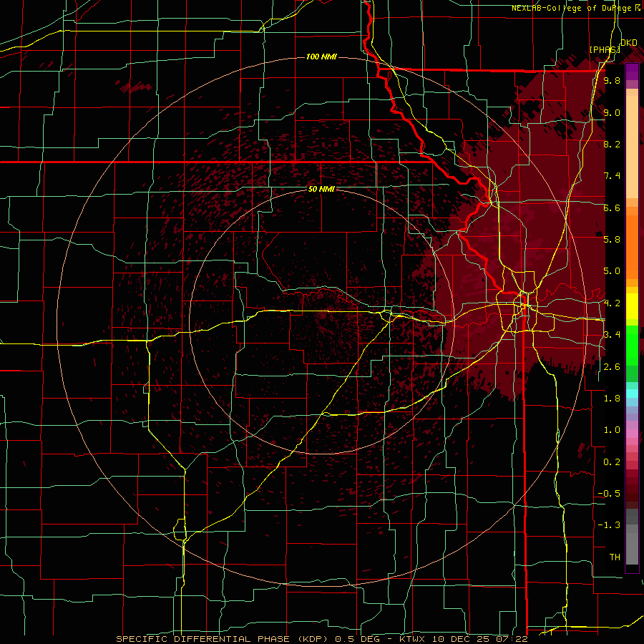Click the 100 NMI range ring label

(x=321, y=57)
